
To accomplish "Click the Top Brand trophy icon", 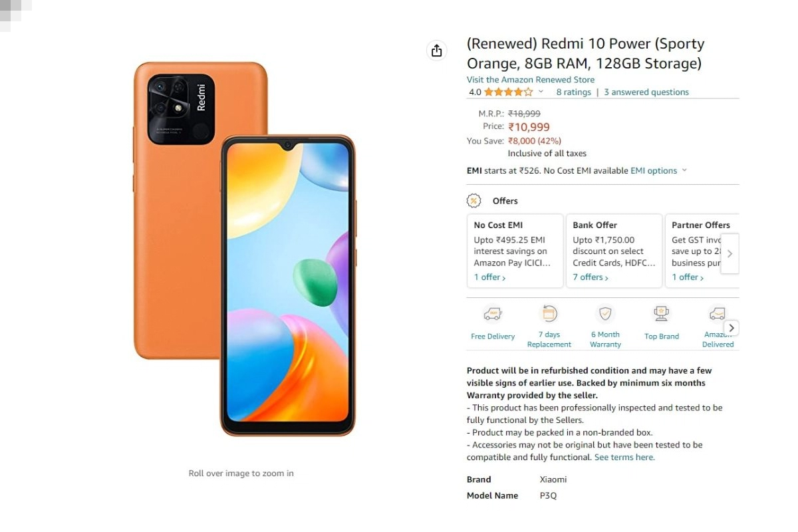I will [662, 313].
